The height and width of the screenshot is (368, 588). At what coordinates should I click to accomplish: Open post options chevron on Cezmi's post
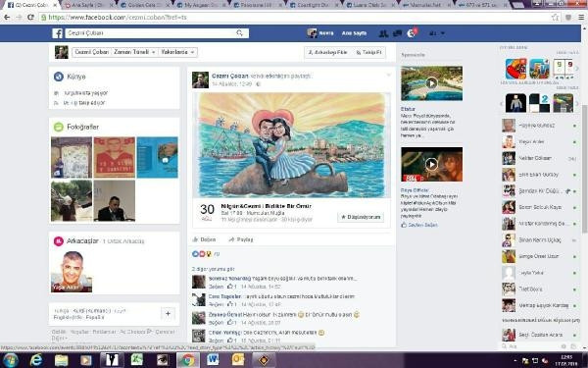pos(388,76)
